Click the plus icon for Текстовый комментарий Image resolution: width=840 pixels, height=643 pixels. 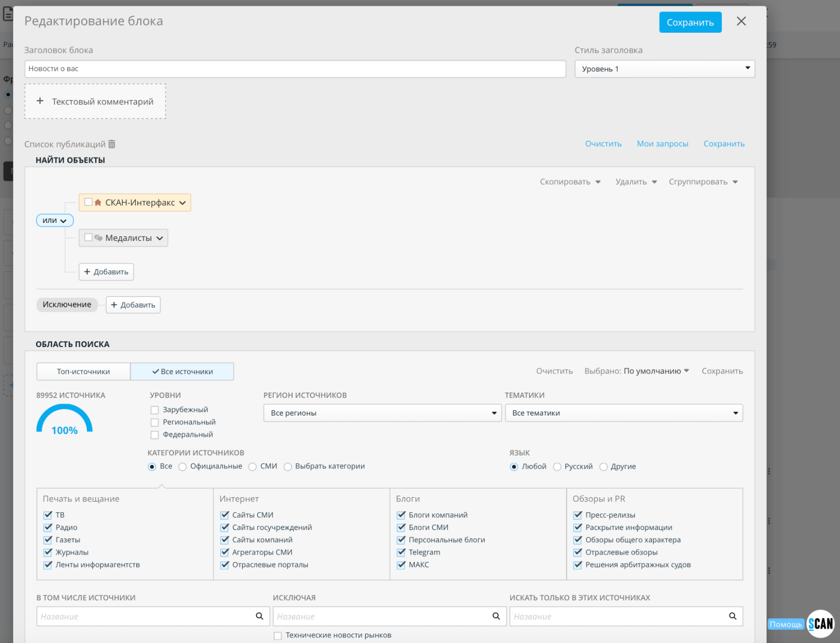coord(40,101)
